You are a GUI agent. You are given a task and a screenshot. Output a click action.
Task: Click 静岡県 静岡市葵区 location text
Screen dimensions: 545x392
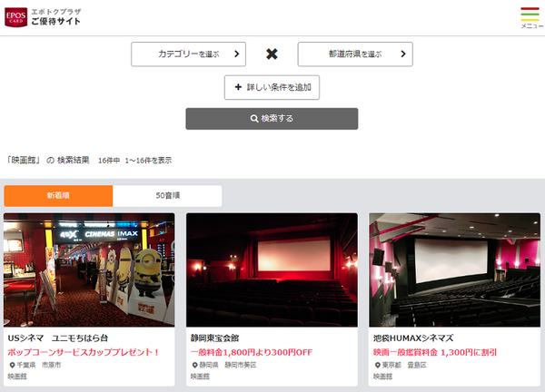pyautogui.click(x=228, y=366)
